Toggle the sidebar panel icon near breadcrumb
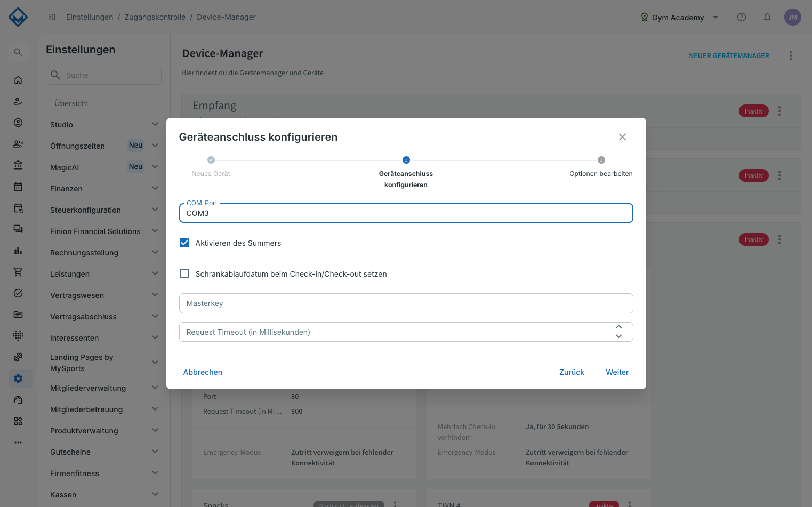This screenshot has height=507, width=812. pos(52,17)
